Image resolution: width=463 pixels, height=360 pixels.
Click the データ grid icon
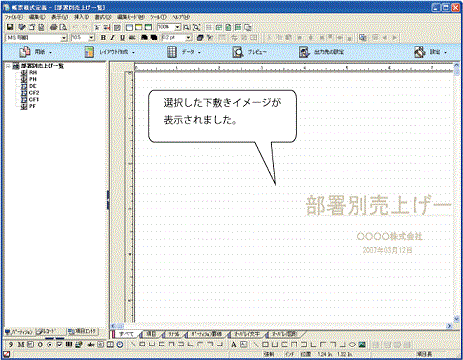tap(172, 52)
